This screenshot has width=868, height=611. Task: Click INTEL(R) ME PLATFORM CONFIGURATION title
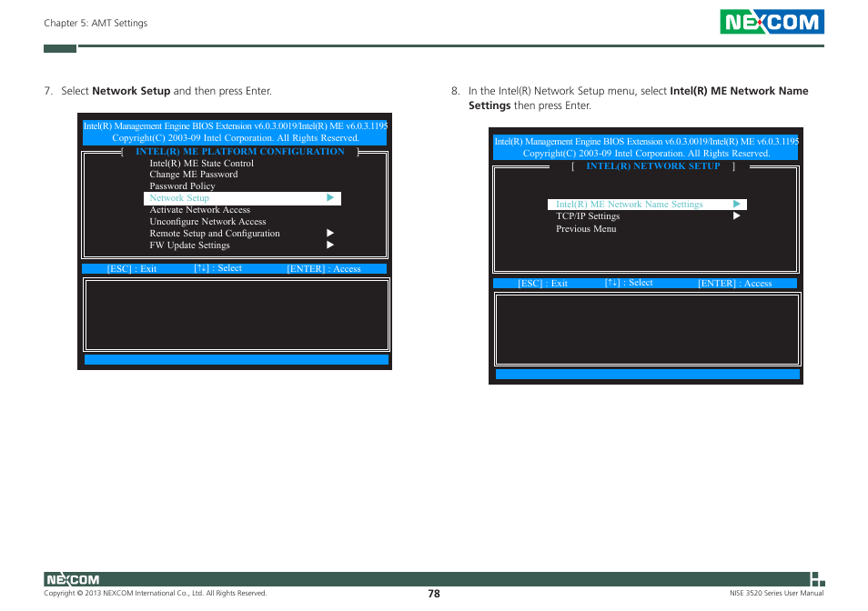click(240, 152)
